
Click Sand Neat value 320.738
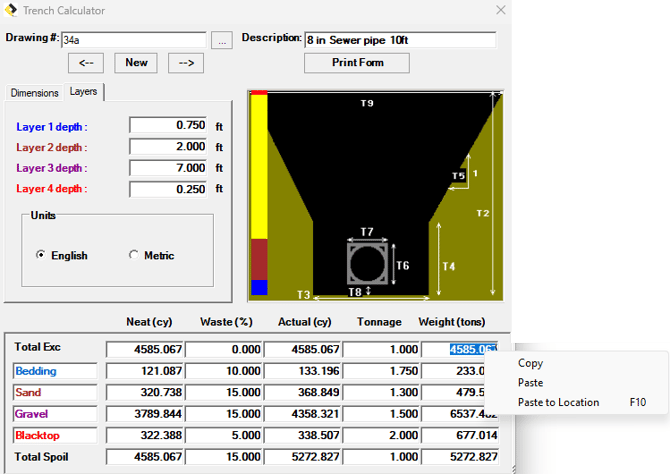[145, 392]
